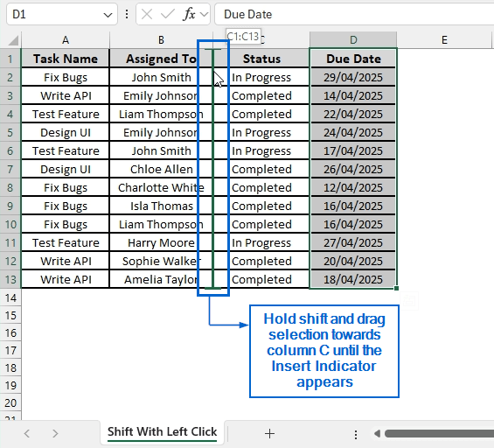
Task: Open the Shift With Left Click sheet tab
Action: (x=162, y=431)
